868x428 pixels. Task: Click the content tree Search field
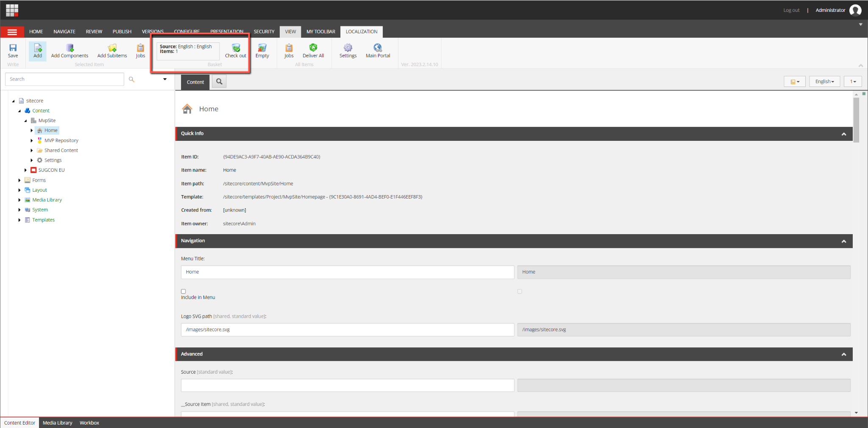point(64,79)
